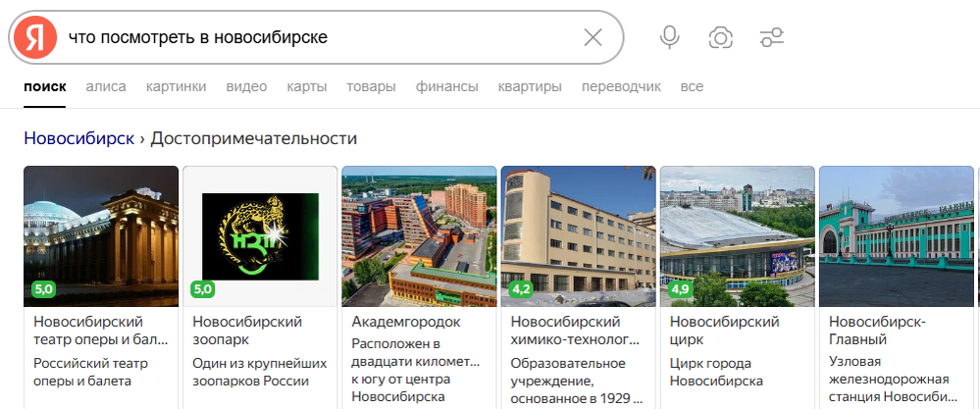Click 'Цирк города Новосибирска' description

tap(717, 372)
